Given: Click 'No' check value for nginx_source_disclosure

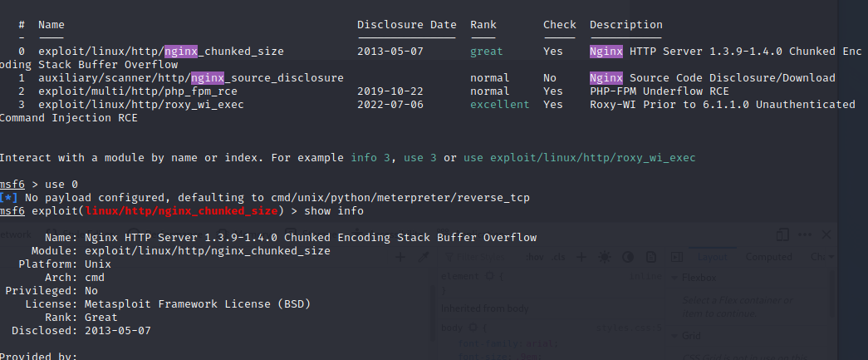Looking at the screenshot, I should tap(550, 78).
